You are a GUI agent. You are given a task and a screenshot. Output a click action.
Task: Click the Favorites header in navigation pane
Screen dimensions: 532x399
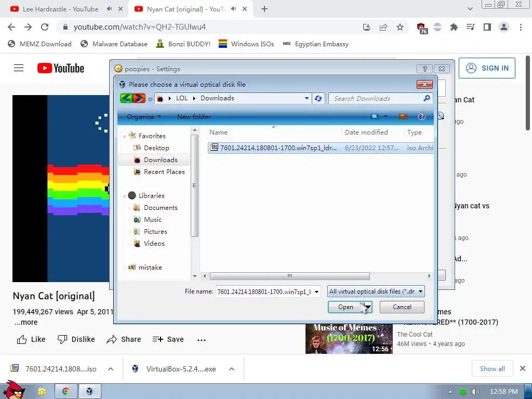tap(152, 136)
